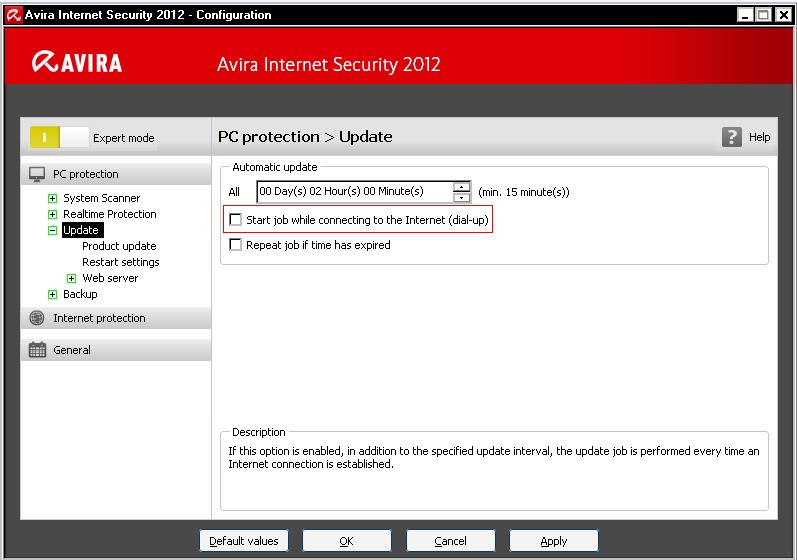Close the Configuration window
Viewport: 797px width, 560px height.
point(783,15)
